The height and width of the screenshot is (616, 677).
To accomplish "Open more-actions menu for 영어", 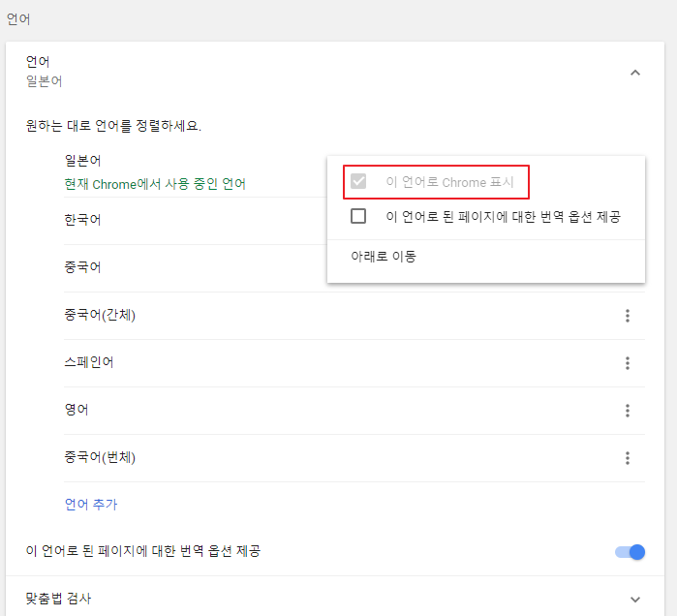I will [x=628, y=411].
